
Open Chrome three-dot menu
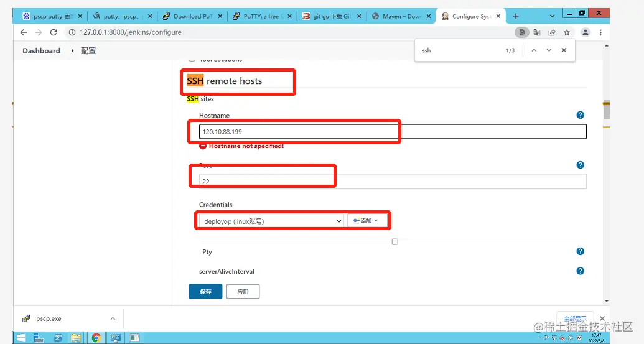coord(600,32)
